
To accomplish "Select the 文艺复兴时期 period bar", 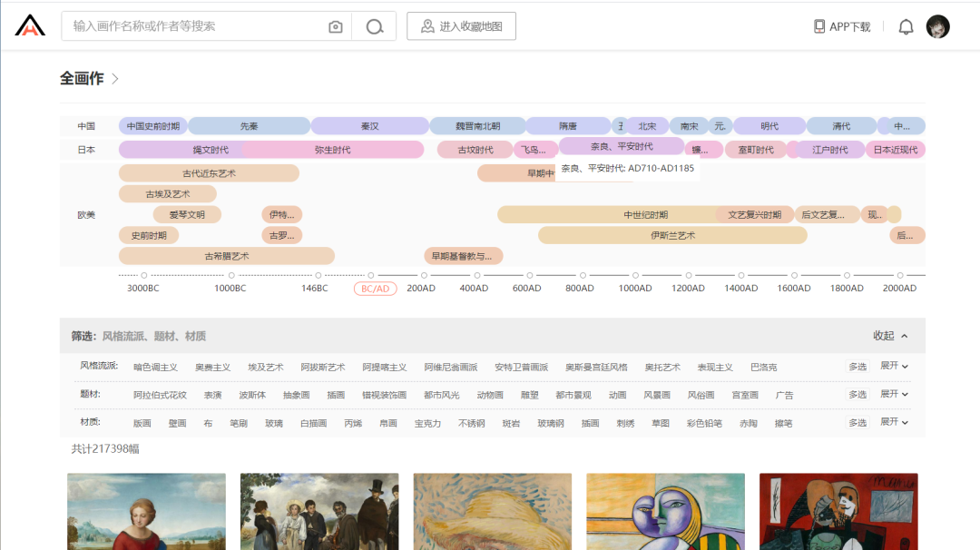I will pyautogui.click(x=754, y=215).
